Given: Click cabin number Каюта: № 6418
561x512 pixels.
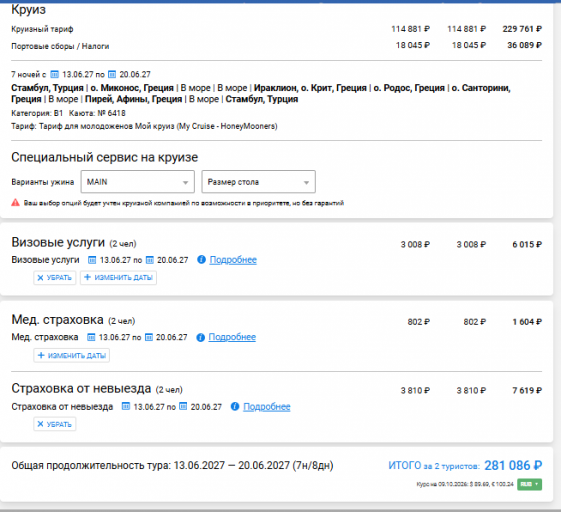Looking at the screenshot, I should 97,113.
